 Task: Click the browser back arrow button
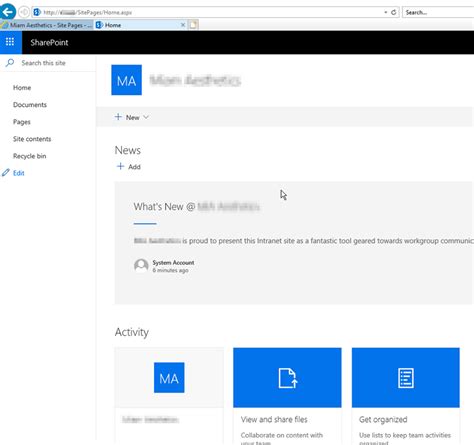point(8,12)
